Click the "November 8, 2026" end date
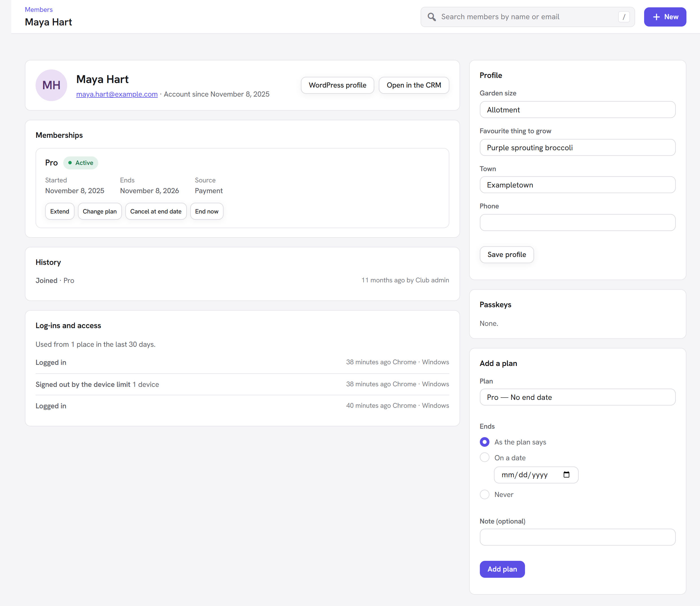Viewport: 700px width, 606px height. [x=149, y=191]
